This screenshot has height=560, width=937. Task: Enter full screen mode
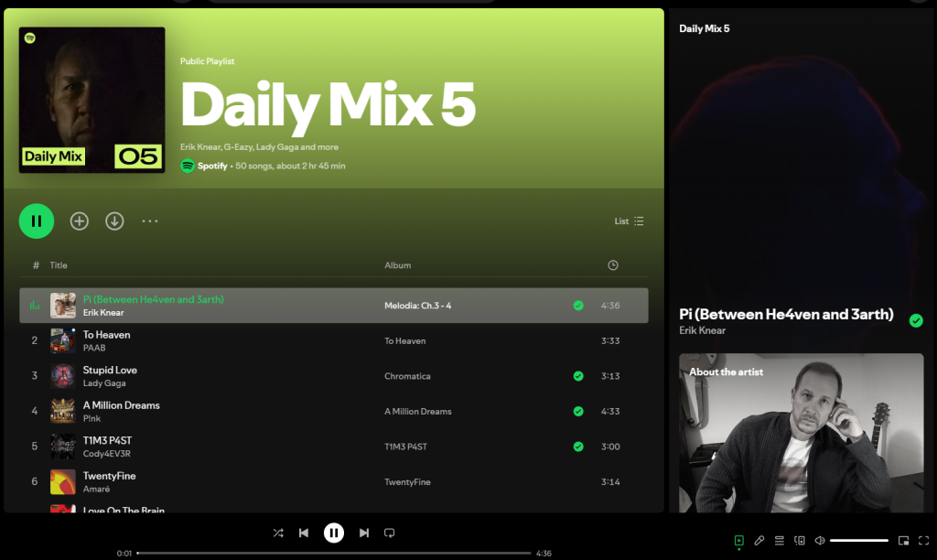[x=924, y=540]
